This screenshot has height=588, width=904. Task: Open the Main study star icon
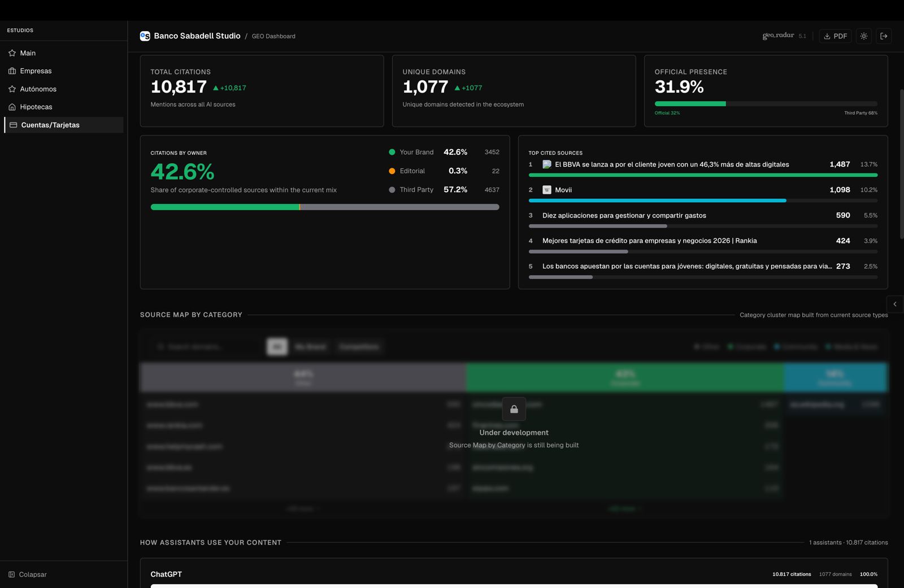pyautogui.click(x=12, y=53)
